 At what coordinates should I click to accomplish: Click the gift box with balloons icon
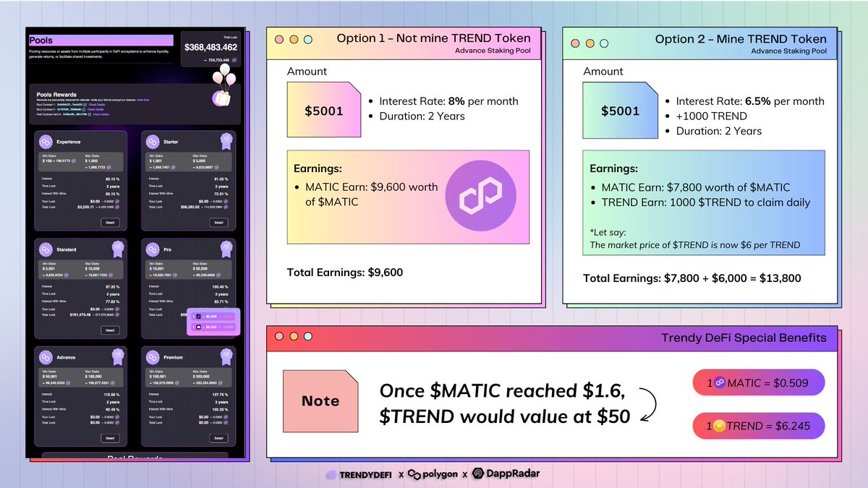pos(224,87)
